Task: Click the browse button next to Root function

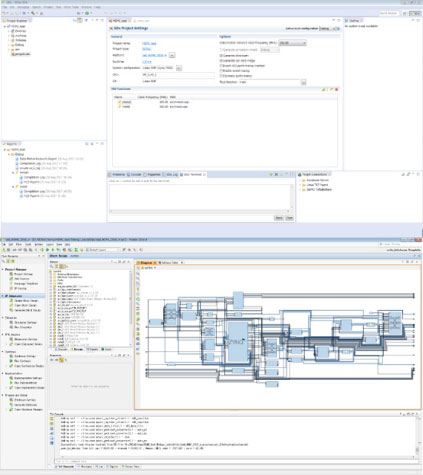Action: tap(303, 82)
